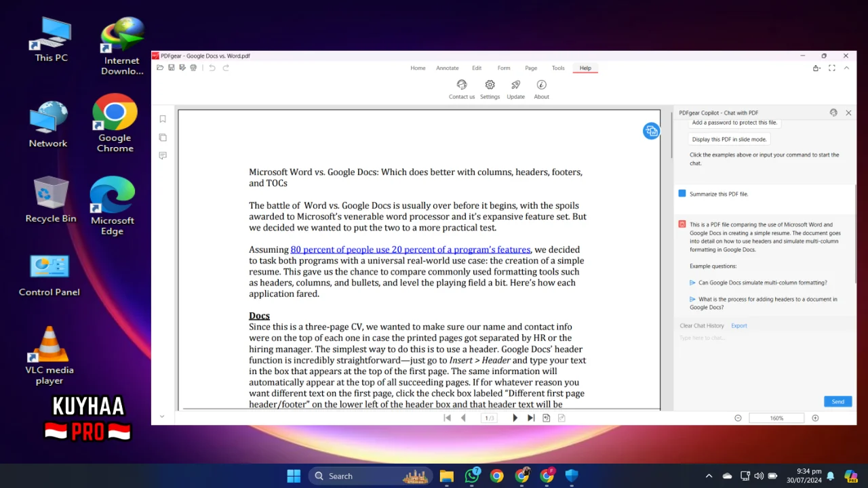Click Send in the Copilot chat

[x=838, y=401]
